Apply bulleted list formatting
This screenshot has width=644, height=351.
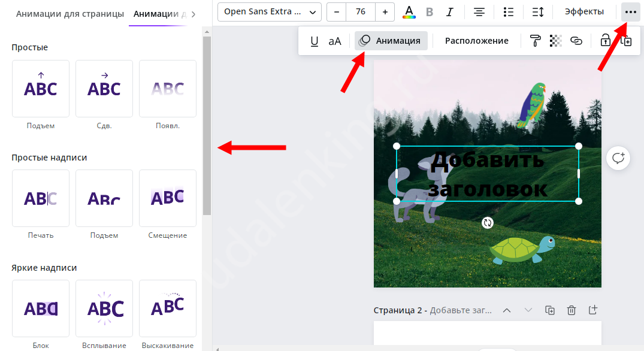509,12
